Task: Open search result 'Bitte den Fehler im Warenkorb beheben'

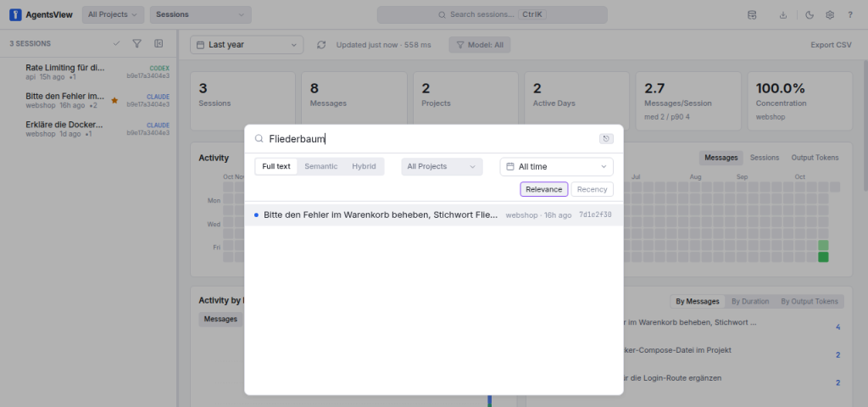Action: (x=434, y=215)
